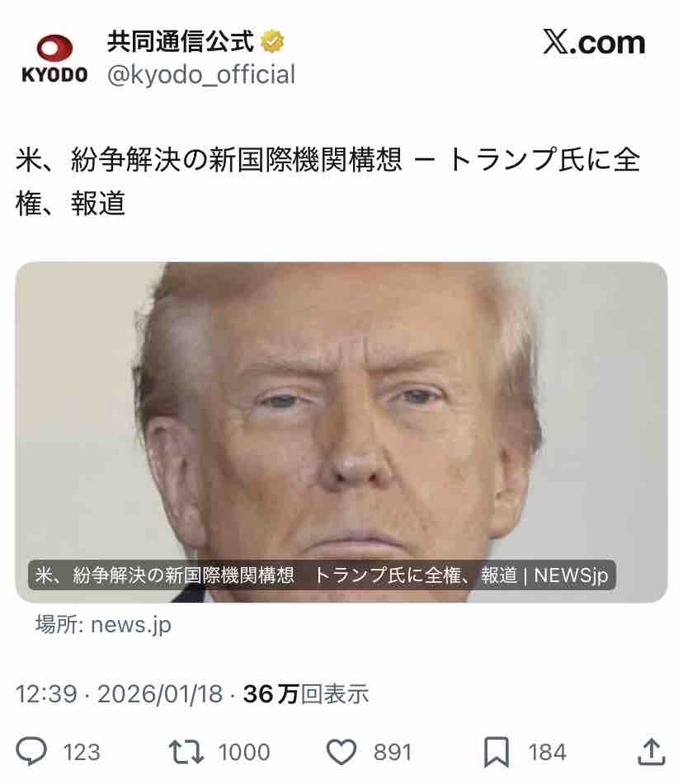Open the news article preview image
The height and width of the screenshot is (784, 683).
[341, 432]
